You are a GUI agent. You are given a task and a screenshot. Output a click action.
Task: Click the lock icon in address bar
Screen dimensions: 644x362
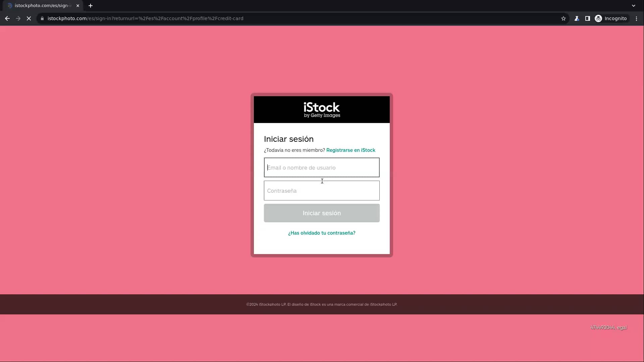pyautogui.click(x=42, y=18)
